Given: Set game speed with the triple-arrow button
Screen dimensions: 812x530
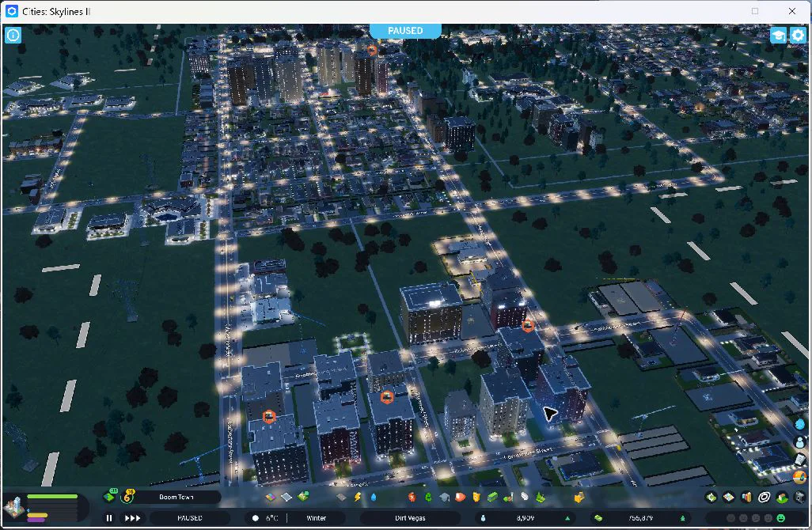Looking at the screenshot, I should (133, 517).
